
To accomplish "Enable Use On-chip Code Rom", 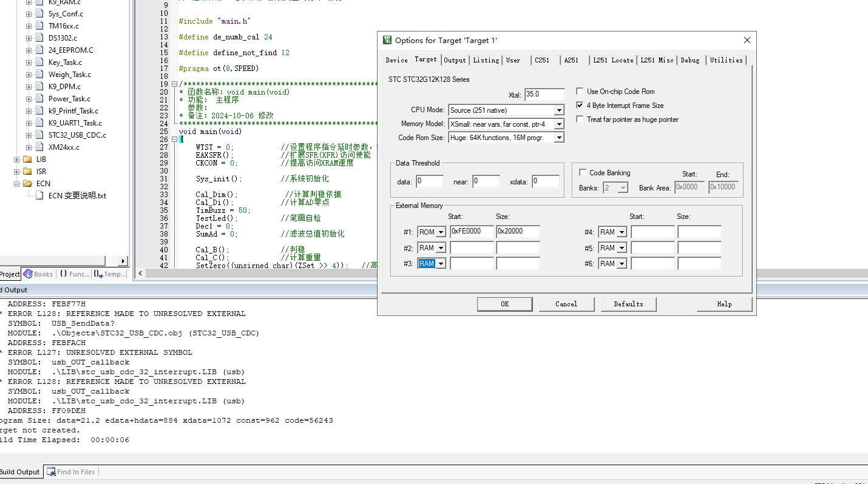I will (580, 91).
